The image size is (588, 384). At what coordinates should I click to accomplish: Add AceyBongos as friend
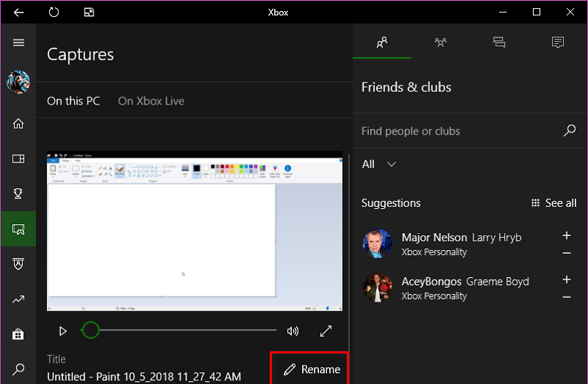567,280
